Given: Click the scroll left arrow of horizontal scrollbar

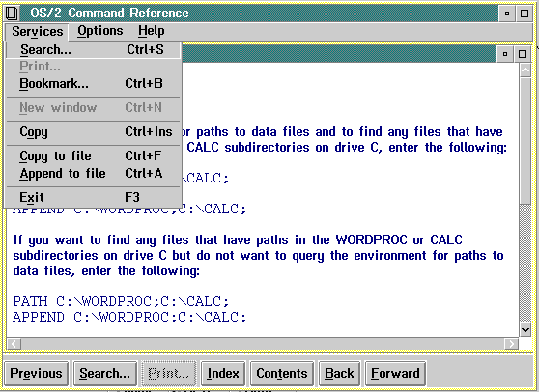Looking at the screenshot, I should (14, 343).
